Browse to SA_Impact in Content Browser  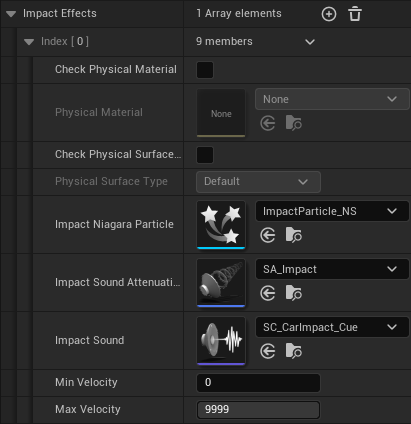point(293,293)
